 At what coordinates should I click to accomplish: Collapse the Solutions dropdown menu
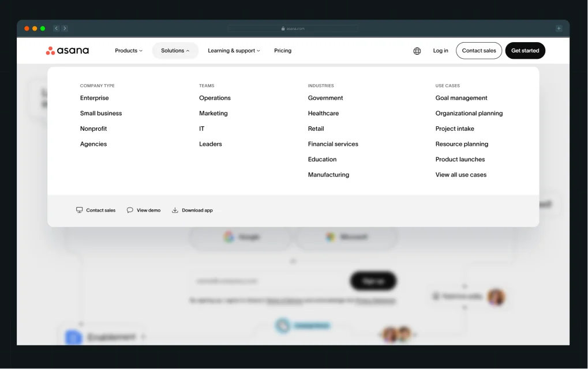coord(175,51)
